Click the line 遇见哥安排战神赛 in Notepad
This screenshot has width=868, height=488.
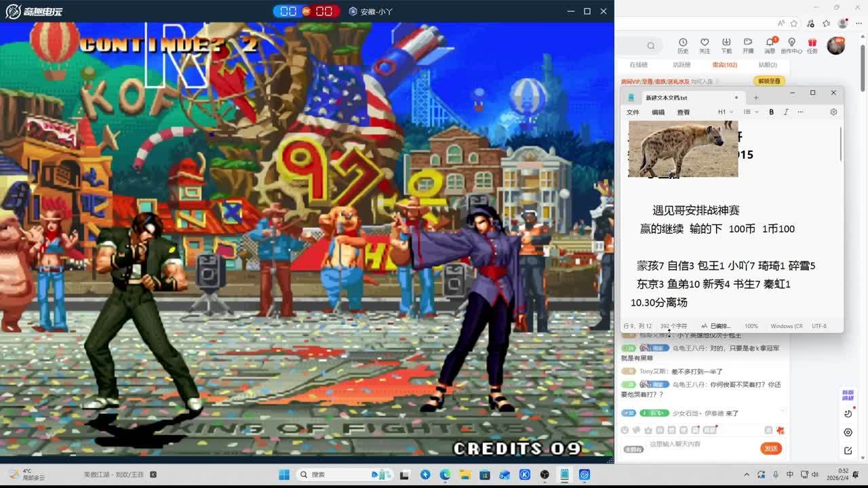696,211
